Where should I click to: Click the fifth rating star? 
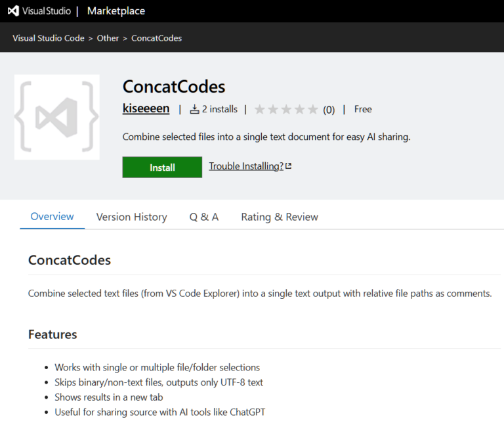[x=312, y=110]
